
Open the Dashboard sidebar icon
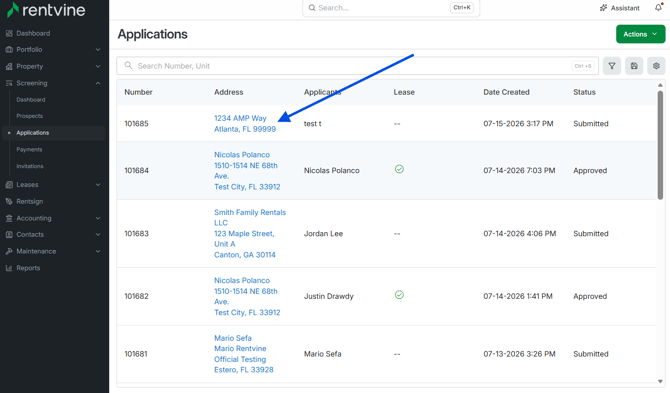[9, 33]
